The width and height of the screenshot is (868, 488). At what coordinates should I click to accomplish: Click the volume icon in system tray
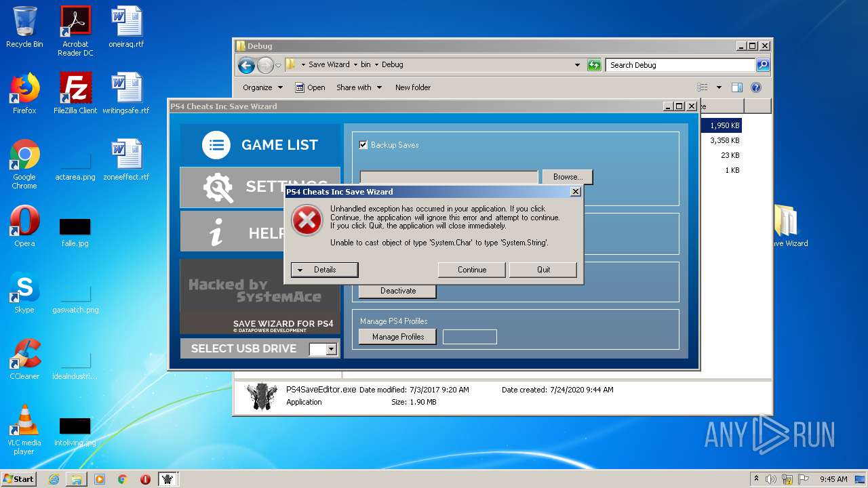pos(771,479)
